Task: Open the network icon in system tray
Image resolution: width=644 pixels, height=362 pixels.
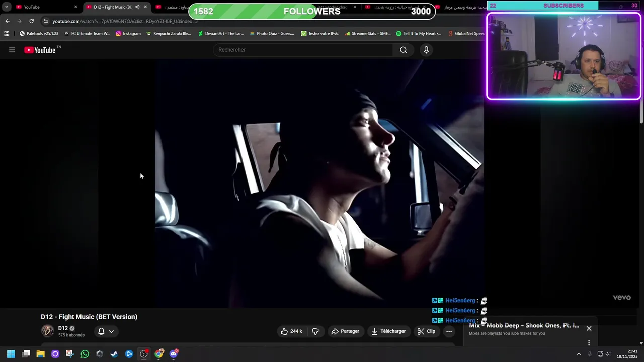Action: click(x=600, y=354)
